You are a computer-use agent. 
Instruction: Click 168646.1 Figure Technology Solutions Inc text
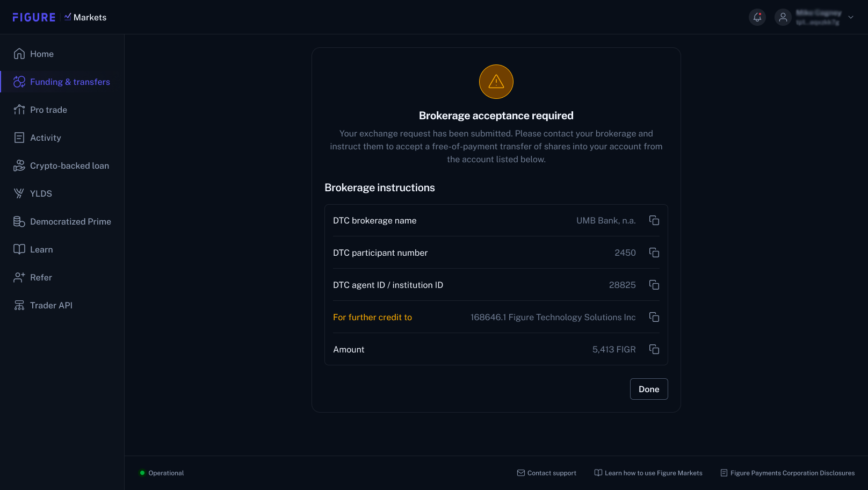tap(553, 317)
